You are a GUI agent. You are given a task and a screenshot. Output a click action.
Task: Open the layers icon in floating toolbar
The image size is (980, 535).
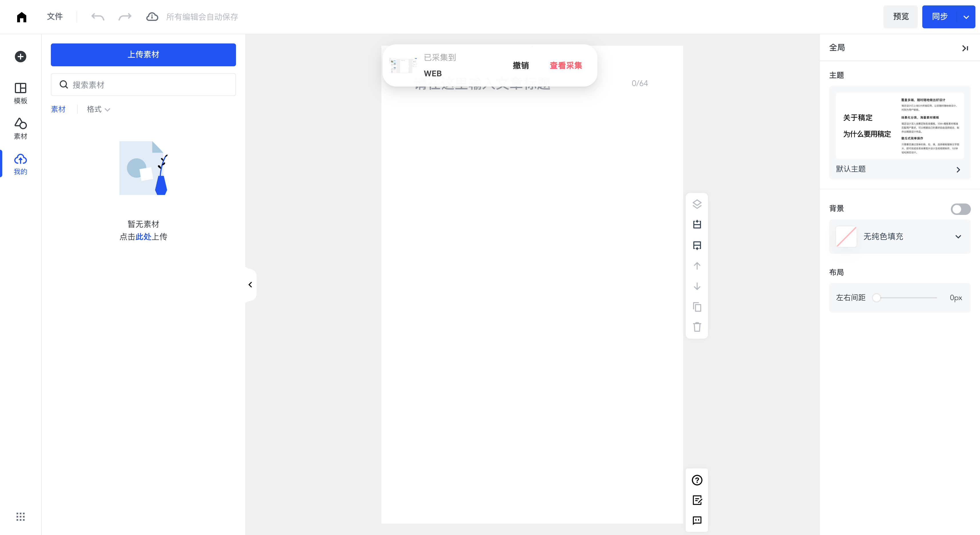tap(697, 204)
